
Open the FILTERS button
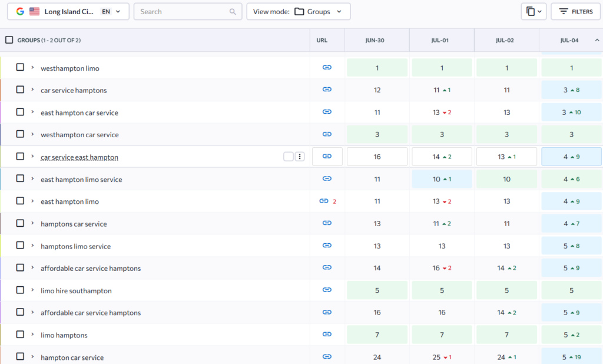576,12
